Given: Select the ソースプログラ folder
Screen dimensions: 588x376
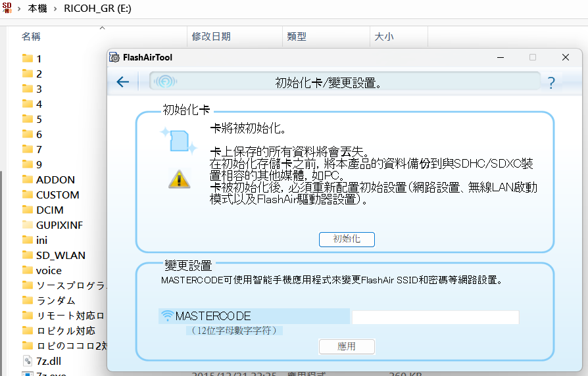Looking at the screenshot, I should coord(64,285).
